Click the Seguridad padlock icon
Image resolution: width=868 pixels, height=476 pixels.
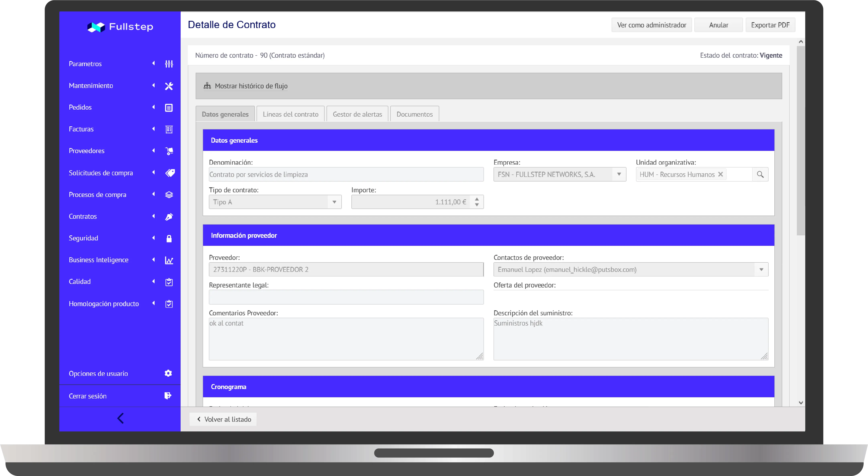169,239
